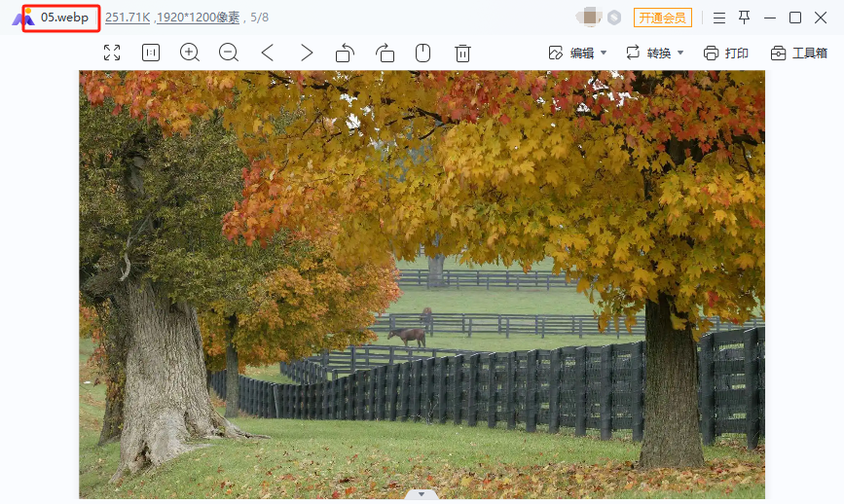This screenshot has width=844, height=504.
Task: Expand the bottom thumbnail strip arrow
Action: [422, 494]
